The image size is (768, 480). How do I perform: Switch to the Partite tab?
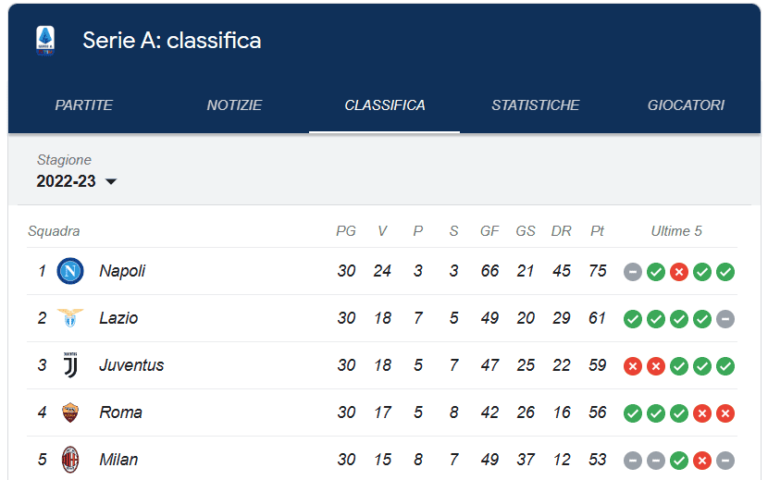(x=84, y=105)
